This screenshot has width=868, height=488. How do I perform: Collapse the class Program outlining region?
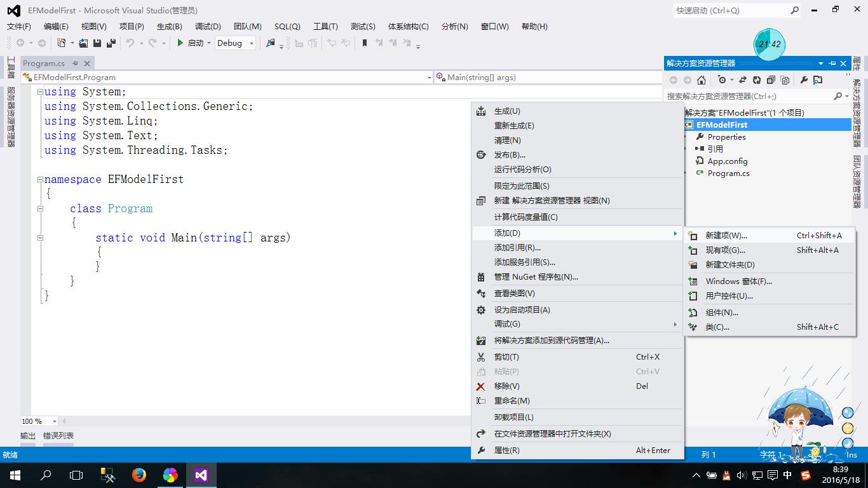pos(40,209)
